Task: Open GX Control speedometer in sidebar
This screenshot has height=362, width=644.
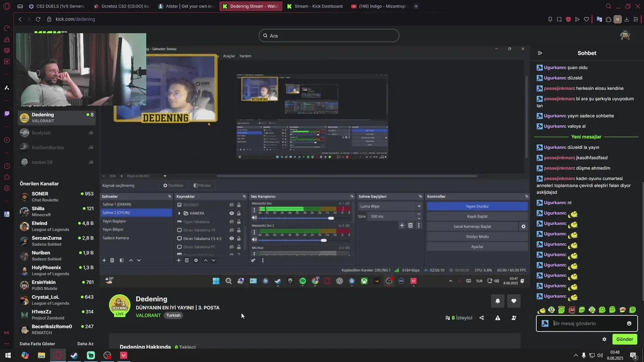Action: tap(7, 28)
